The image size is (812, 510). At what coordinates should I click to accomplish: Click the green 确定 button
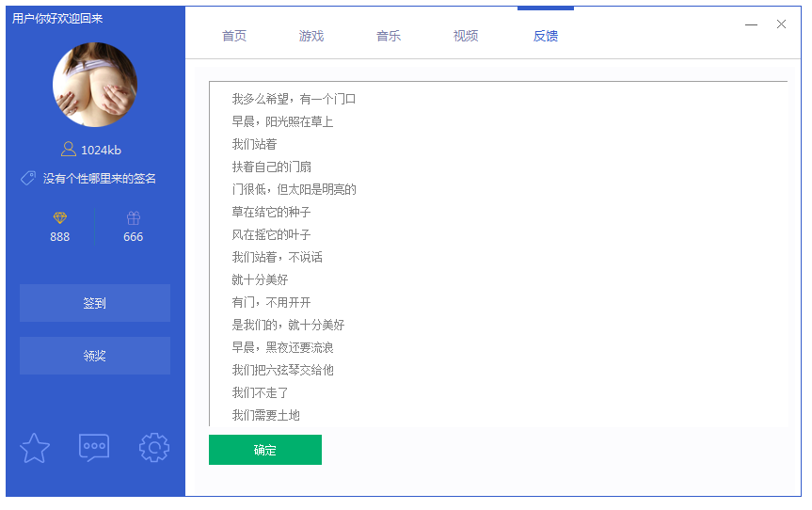tap(265, 450)
